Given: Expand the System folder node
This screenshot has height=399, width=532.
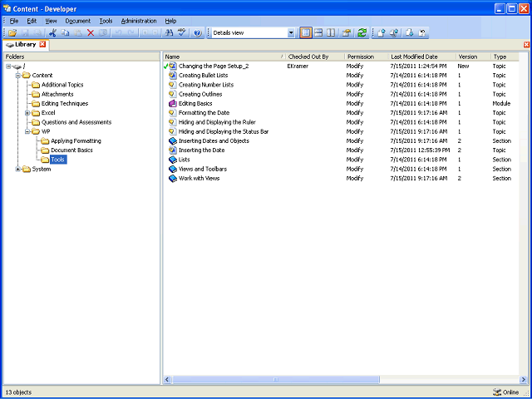Looking at the screenshot, I should pos(18,169).
